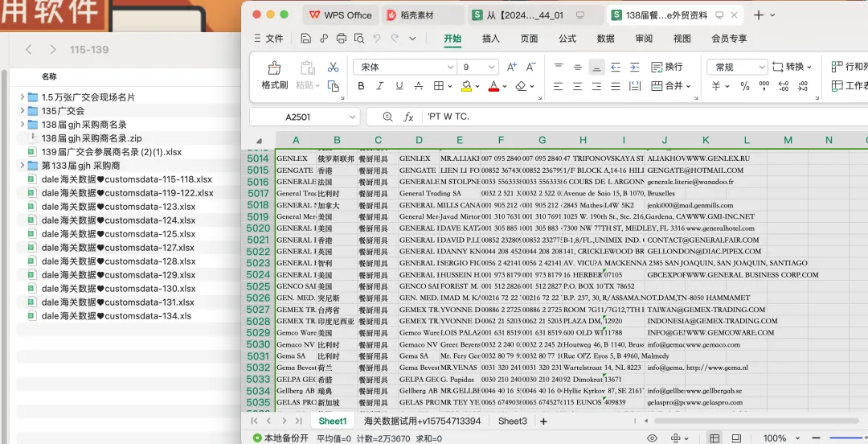Open the number format dropdown (常规)
Image resolution: width=868 pixels, height=444 pixels.
tap(762, 67)
